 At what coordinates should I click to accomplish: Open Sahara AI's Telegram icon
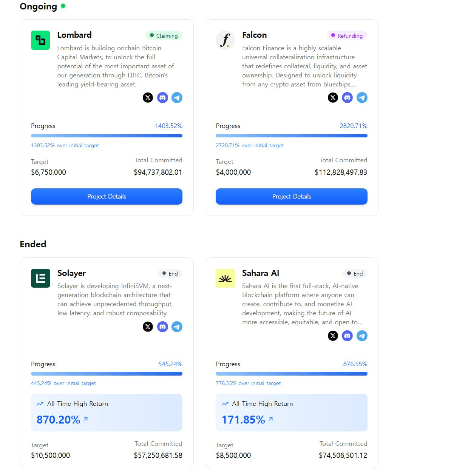pos(362,336)
